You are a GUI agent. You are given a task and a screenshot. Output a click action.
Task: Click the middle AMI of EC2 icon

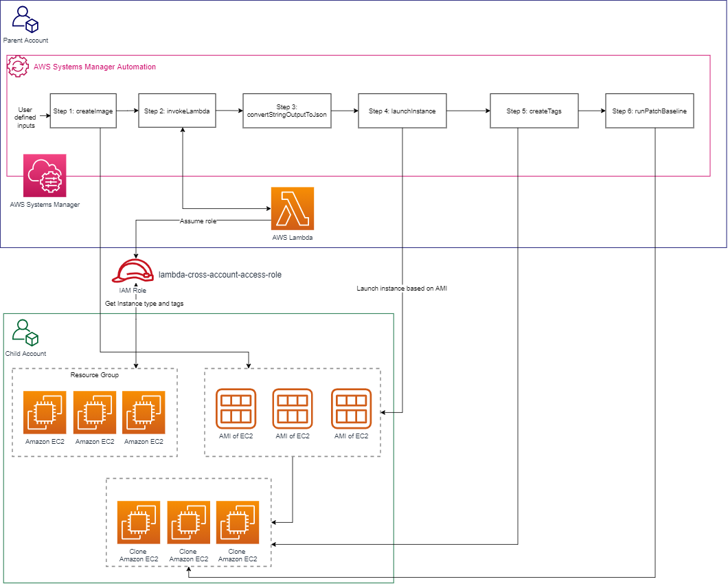pyautogui.click(x=293, y=408)
